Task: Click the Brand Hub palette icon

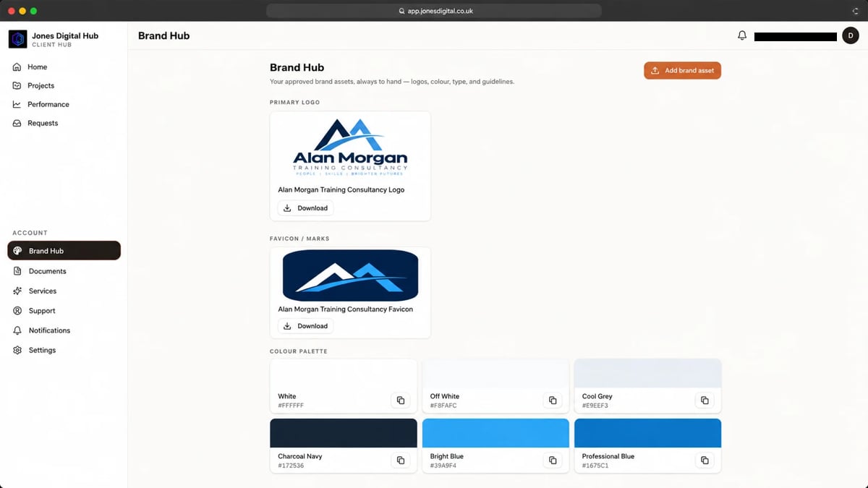Action: click(18, 251)
